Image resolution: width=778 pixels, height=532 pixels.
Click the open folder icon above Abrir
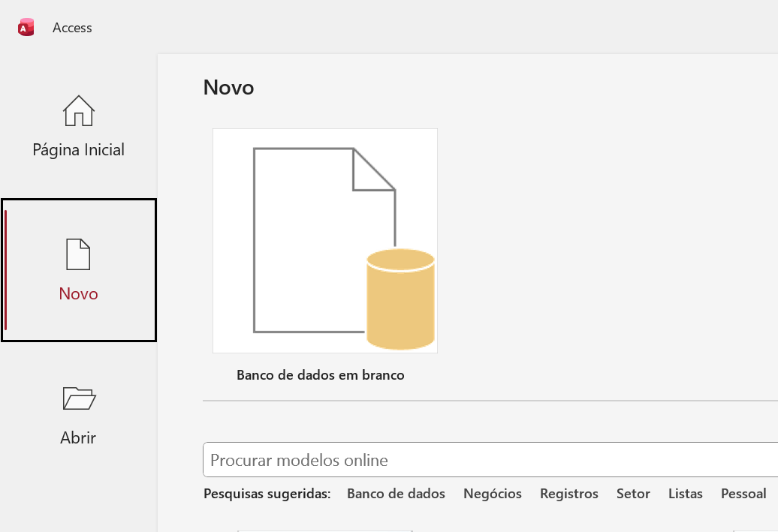(x=79, y=398)
